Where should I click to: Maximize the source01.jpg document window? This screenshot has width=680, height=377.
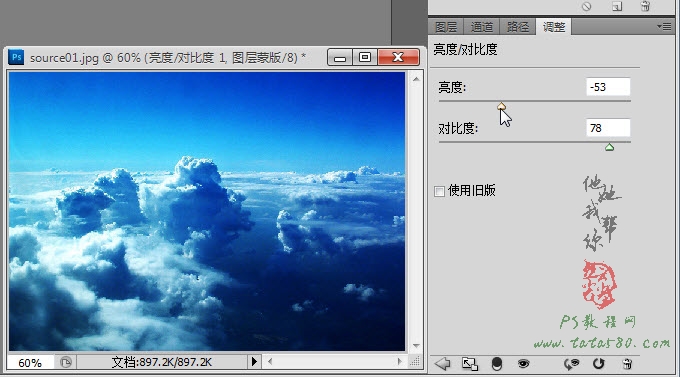(365, 57)
